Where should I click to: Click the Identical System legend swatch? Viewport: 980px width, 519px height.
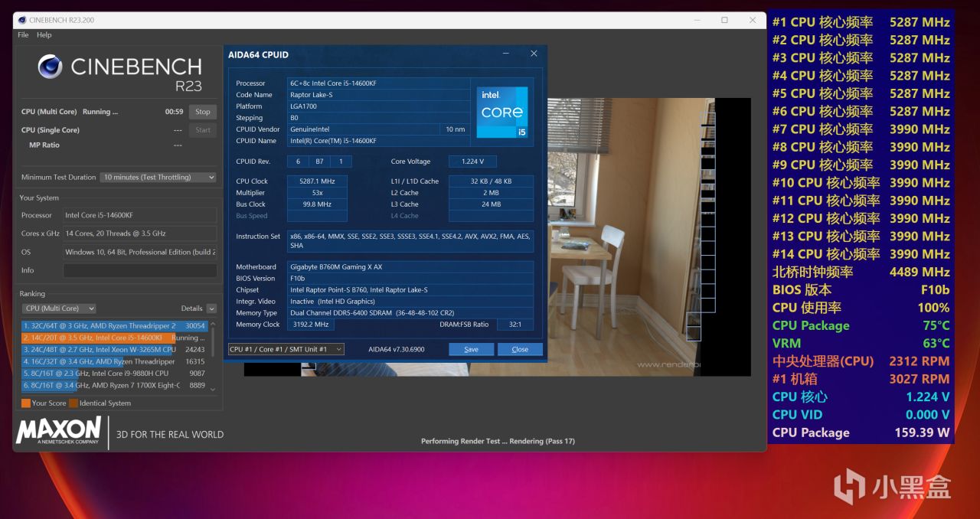pos(73,403)
